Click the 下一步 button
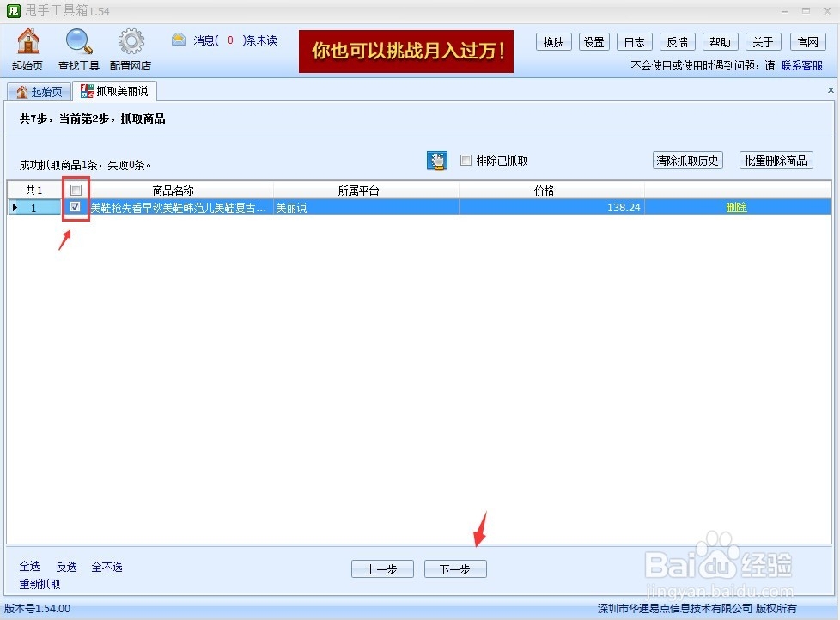Screen dimensions: 840x620 tap(455, 568)
